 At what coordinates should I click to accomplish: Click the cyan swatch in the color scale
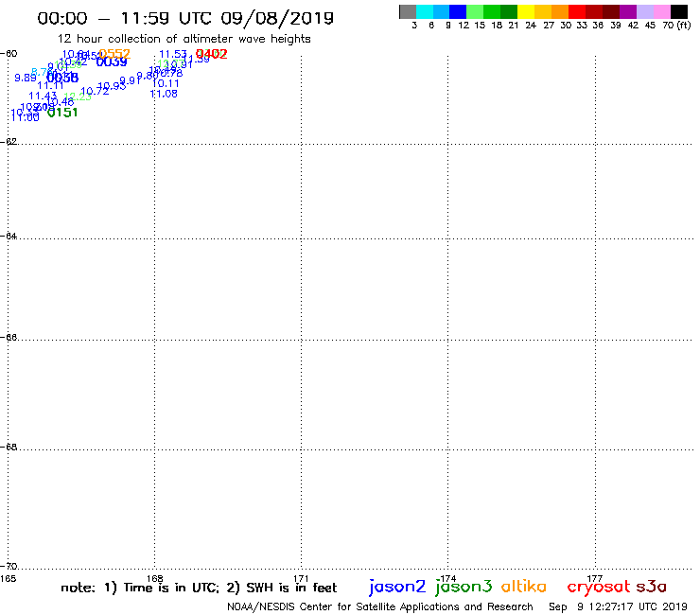point(425,11)
